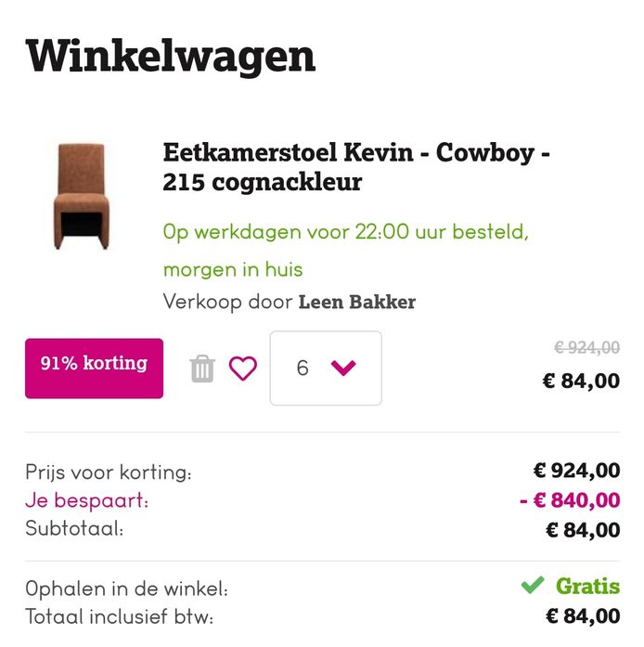644x647 pixels.
Task: Open the Eetkamerstoel Kevin chair thumbnail
Action: [x=82, y=197]
